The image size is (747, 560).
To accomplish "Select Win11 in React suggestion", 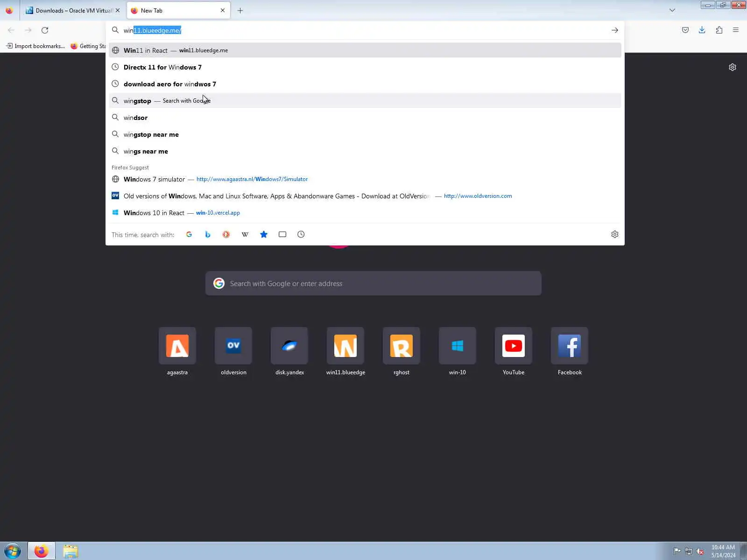I will click(365, 50).
